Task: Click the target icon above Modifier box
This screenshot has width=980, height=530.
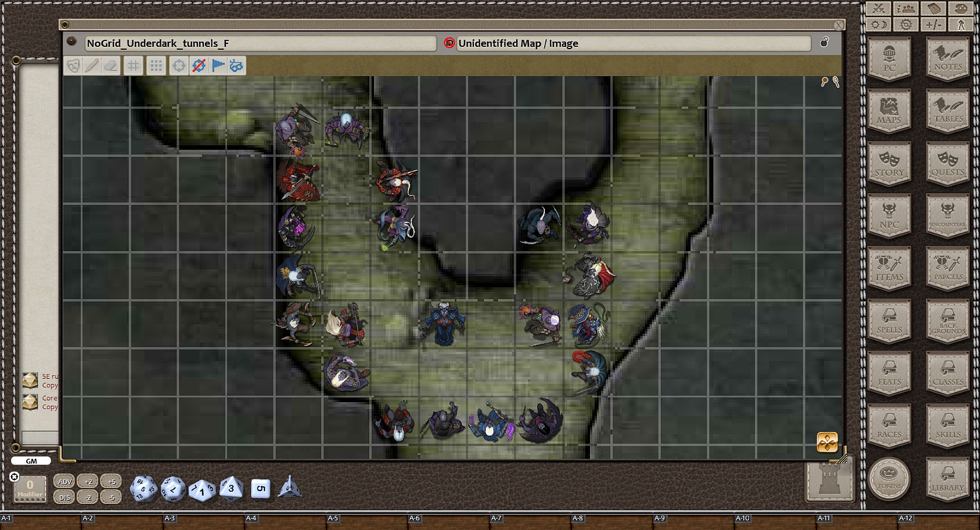Action: (14, 477)
